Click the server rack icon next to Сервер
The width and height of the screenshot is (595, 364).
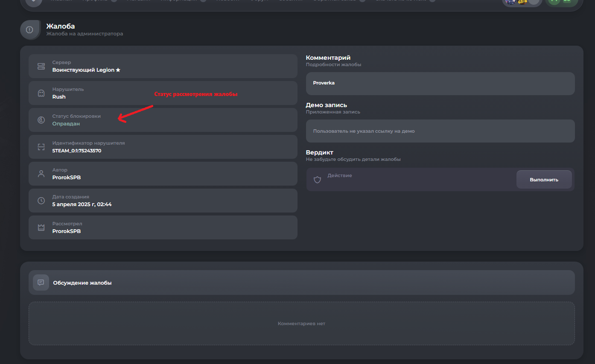41,66
